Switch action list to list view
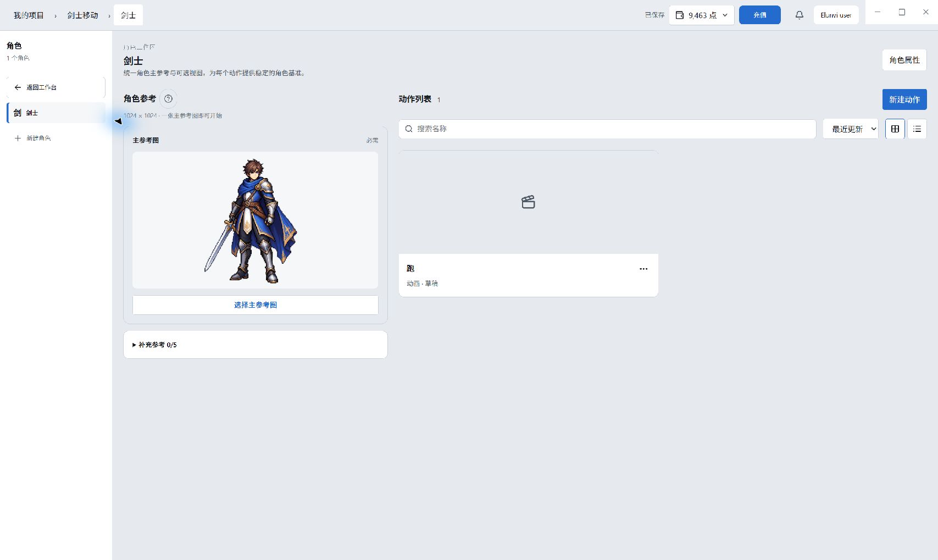The height and width of the screenshot is (560, 938). tap(917, 129)
